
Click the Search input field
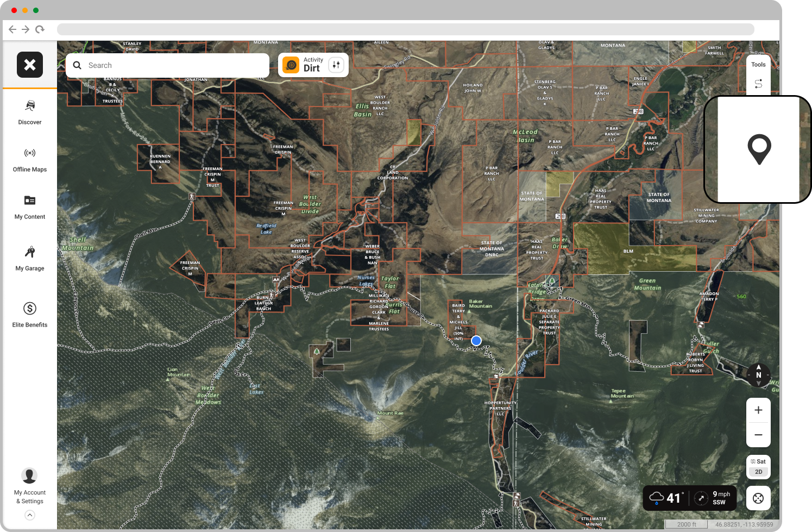point(167,65)
